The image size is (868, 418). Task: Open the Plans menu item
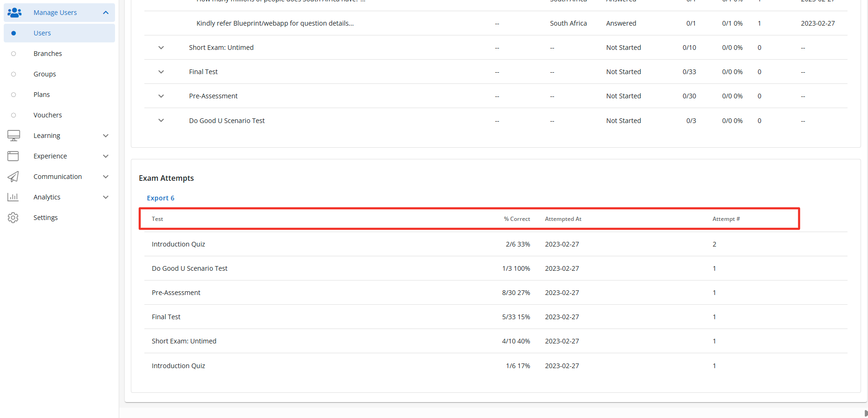click(x=41, y=95)
